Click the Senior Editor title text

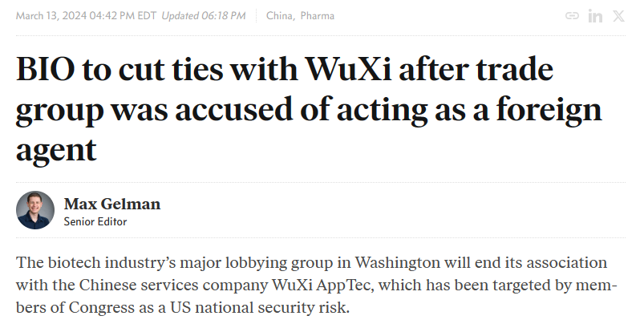point(95,221)
